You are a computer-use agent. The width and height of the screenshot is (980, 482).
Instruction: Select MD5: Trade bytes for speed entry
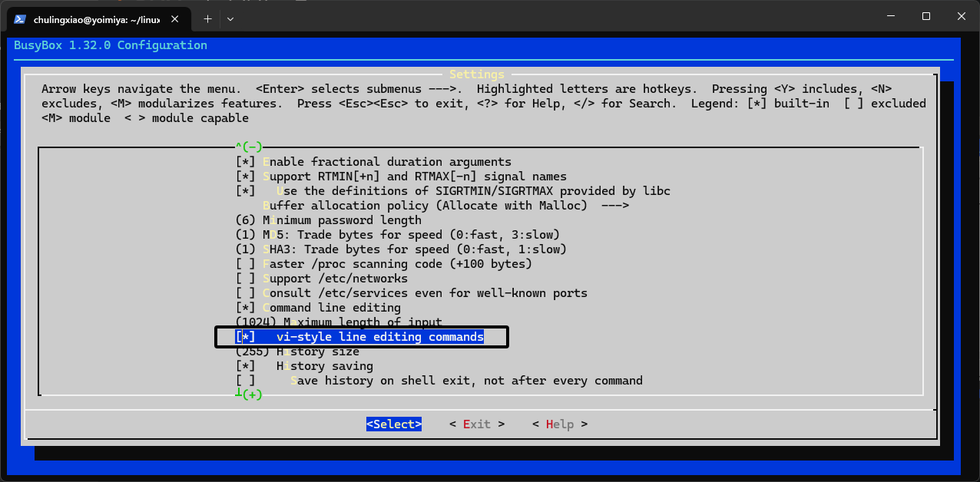tap(398, 235)
